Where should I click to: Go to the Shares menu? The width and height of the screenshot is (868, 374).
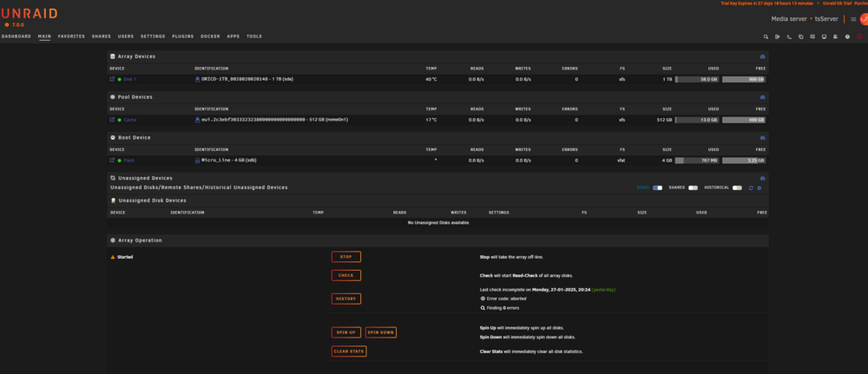tap(102, 36)
